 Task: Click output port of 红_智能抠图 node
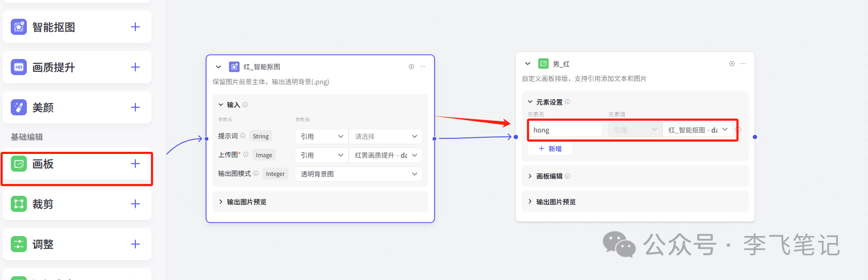[435, 138]
